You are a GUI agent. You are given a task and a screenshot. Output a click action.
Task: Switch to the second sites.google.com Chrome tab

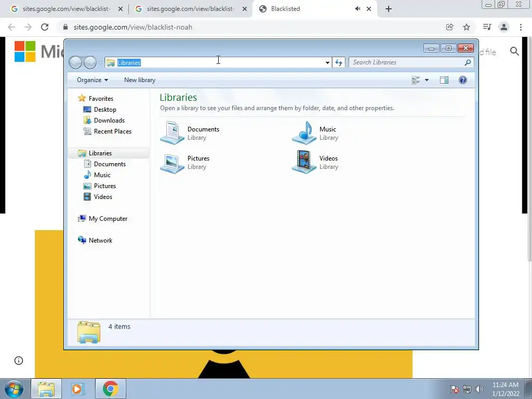click(x=190, y=9)
